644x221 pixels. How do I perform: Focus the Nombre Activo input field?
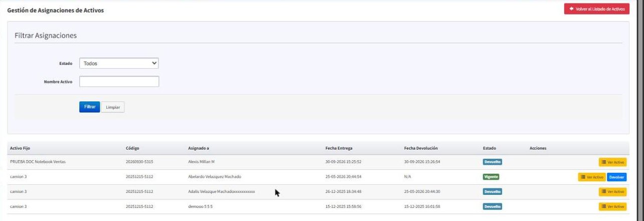coord(119,81)
